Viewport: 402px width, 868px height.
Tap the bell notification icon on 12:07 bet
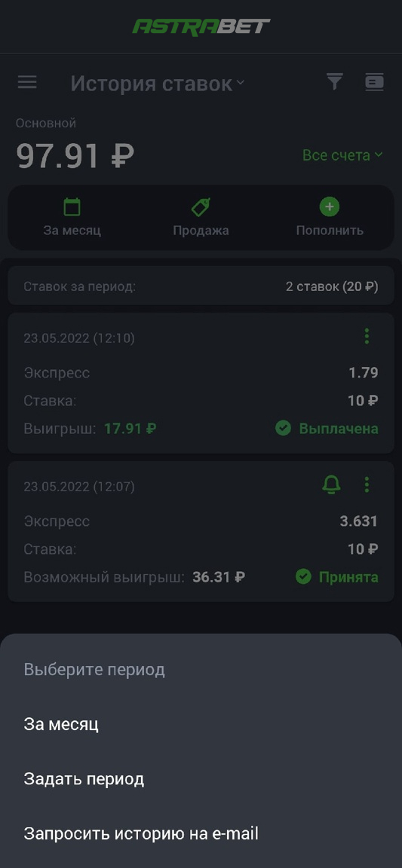[x=332, y=485]
